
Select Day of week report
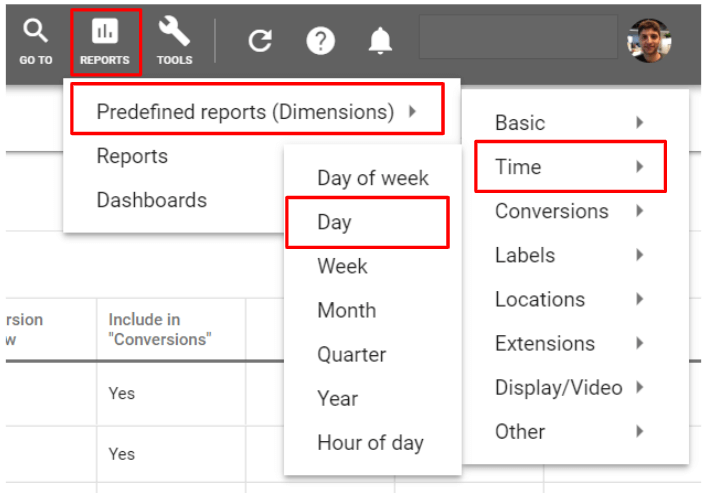click(372, 178)
